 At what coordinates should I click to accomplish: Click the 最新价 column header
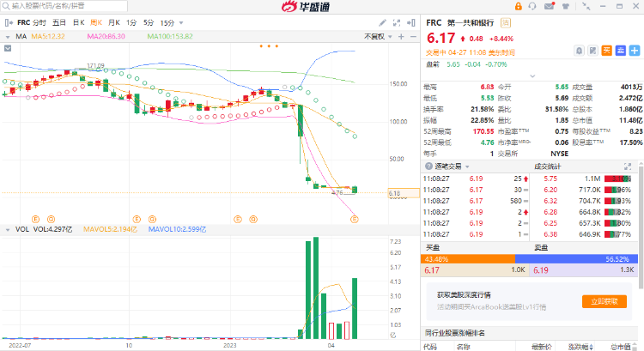(541, 347)
